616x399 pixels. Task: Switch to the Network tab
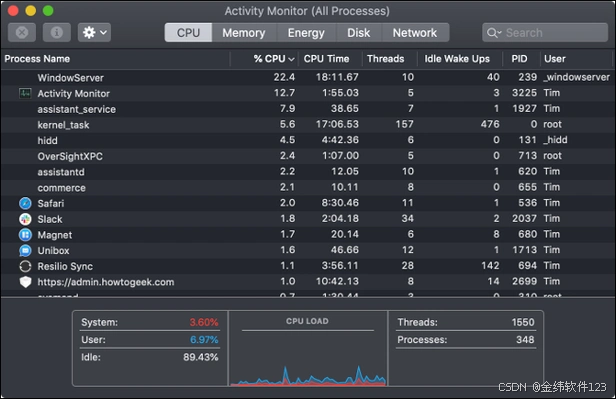tap(415, 33)
